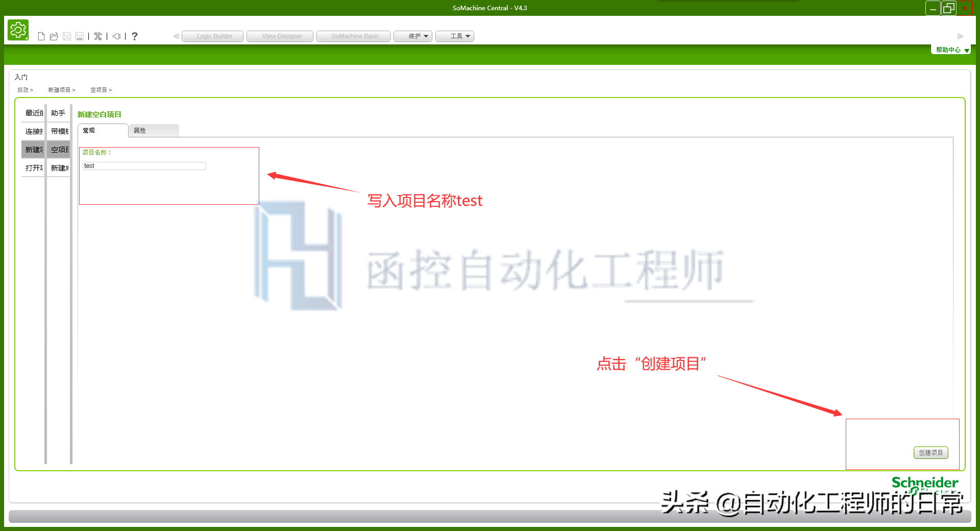Click the 项目名称 input field containing test

(x=144, y=166)
